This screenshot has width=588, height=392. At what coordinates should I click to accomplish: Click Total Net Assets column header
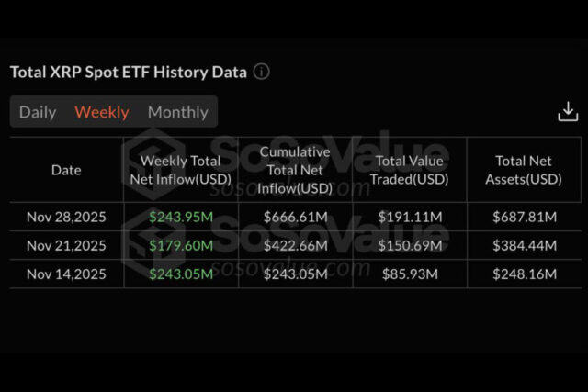[x=524, y=170]
